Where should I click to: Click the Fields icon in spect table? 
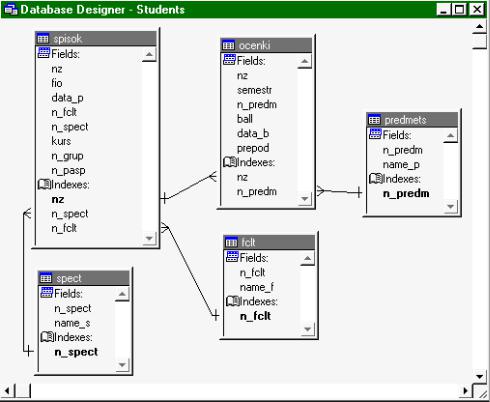(46, 293)
